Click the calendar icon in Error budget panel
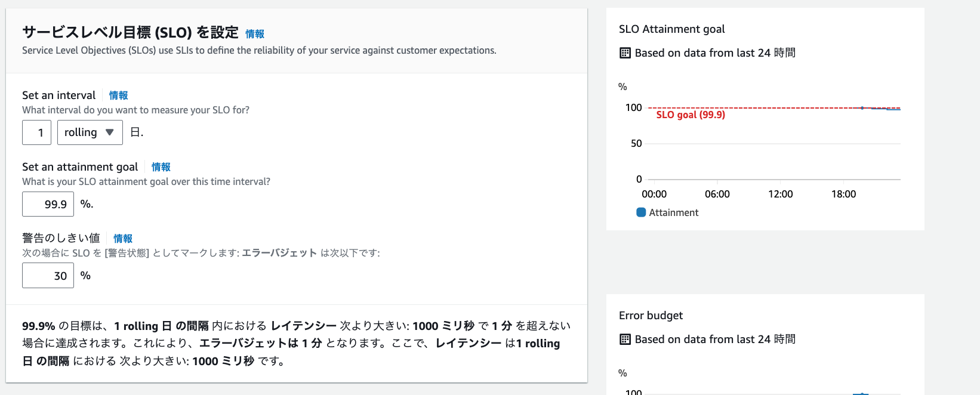 point(625,340)
